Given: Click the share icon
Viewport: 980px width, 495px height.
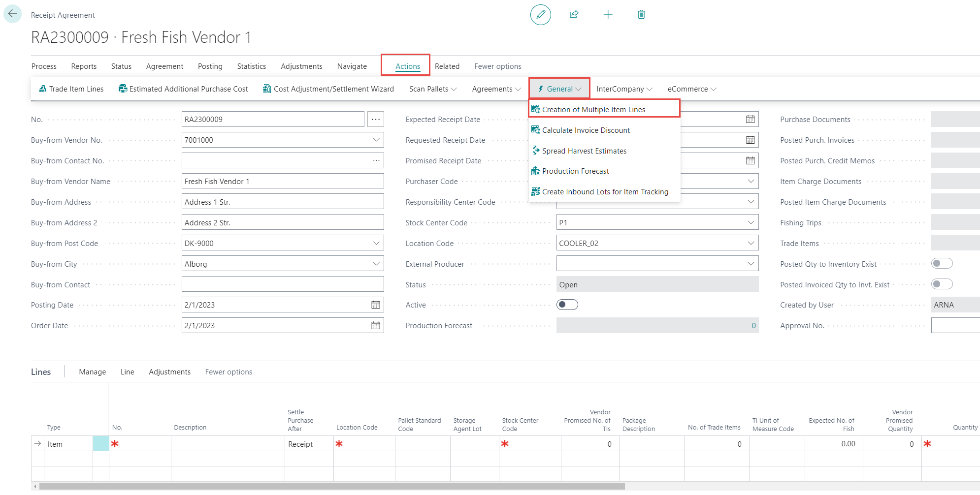Looking at the screenshot, I should pyautogui.click(x=574, y=14).
